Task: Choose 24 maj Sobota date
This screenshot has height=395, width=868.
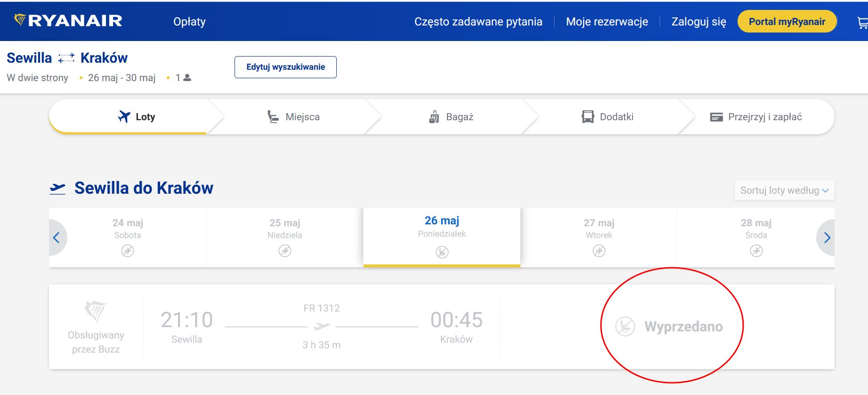Action: (x=128, y=238)
